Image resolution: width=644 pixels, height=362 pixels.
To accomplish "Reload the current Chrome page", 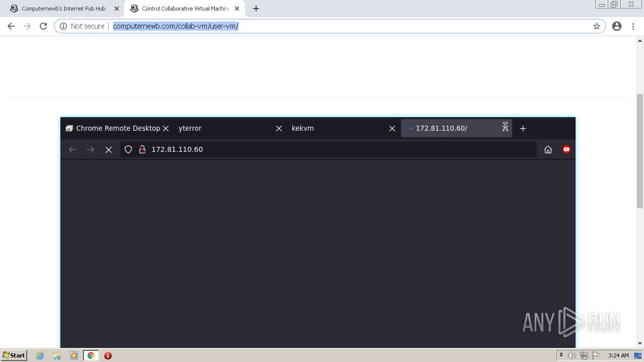I will pos(43,26).
